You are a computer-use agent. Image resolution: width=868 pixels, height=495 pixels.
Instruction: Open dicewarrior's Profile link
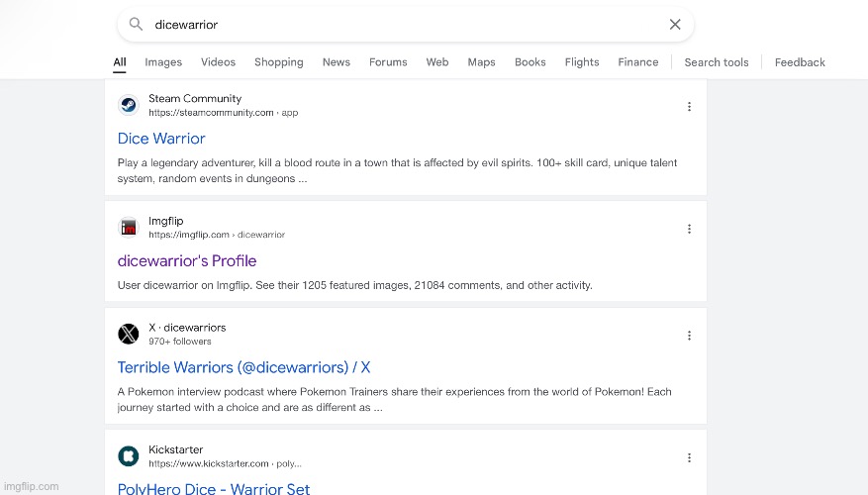click(x=187, y=260)
